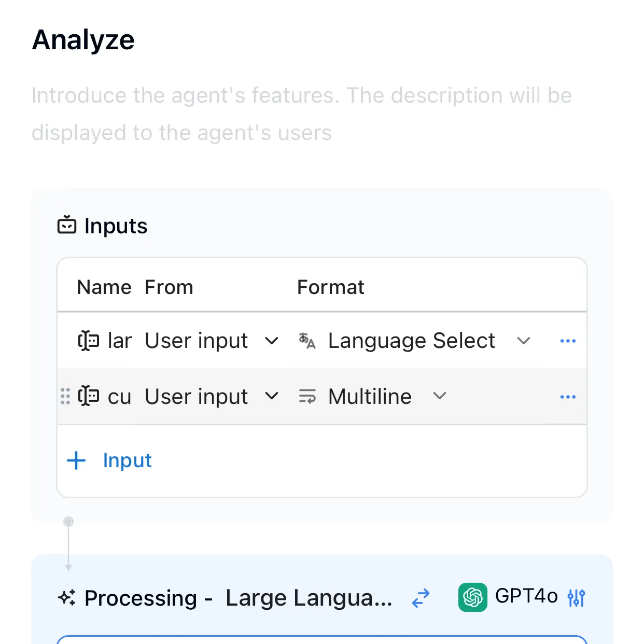Click the agent description placeholder field

tap(302, 114)
